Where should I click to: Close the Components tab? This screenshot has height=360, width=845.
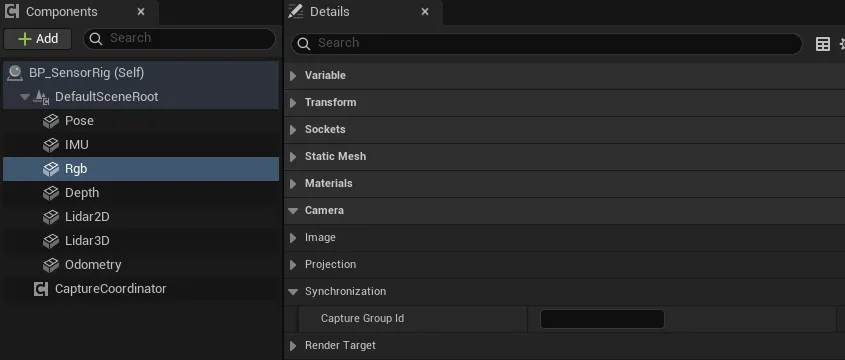141,11
